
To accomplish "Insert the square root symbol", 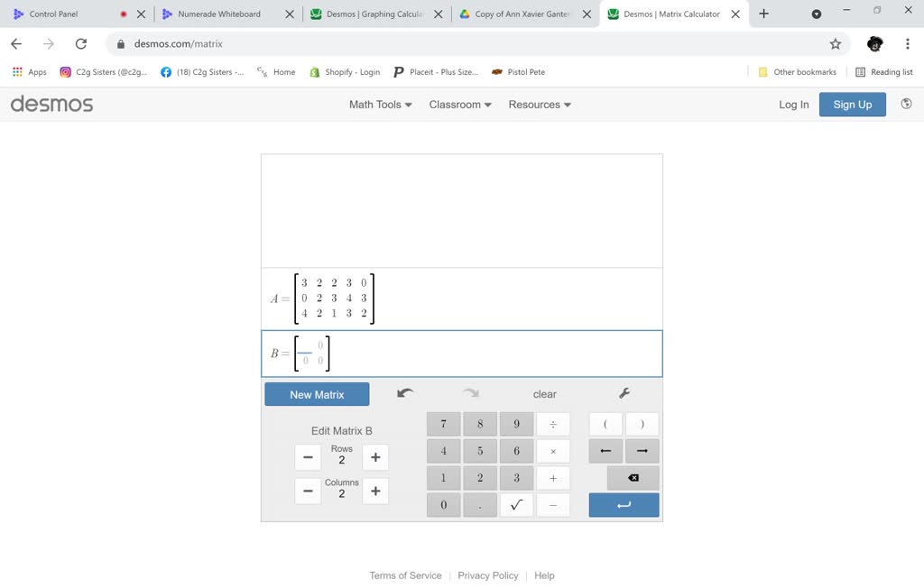I will (x=516, y=505).
